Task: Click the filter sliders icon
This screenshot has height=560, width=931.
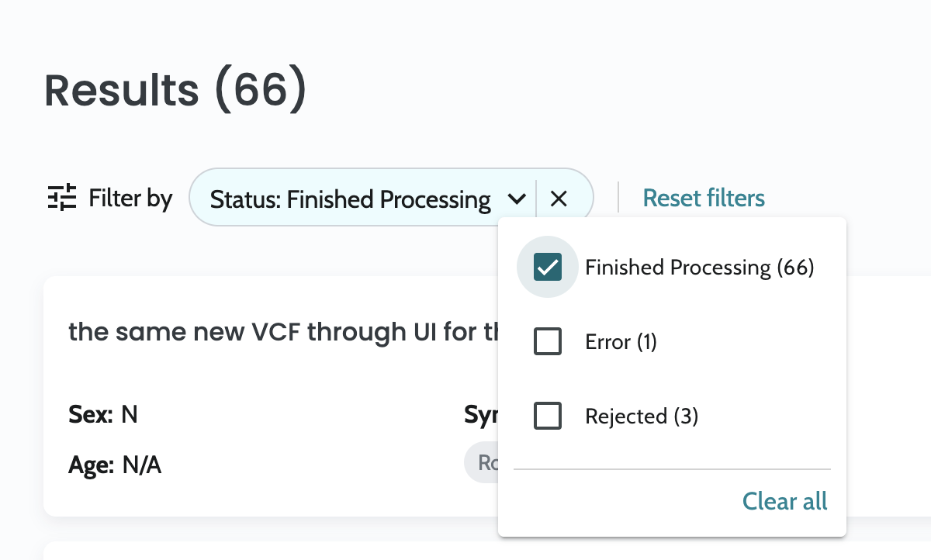Action: tap(62, 199)
